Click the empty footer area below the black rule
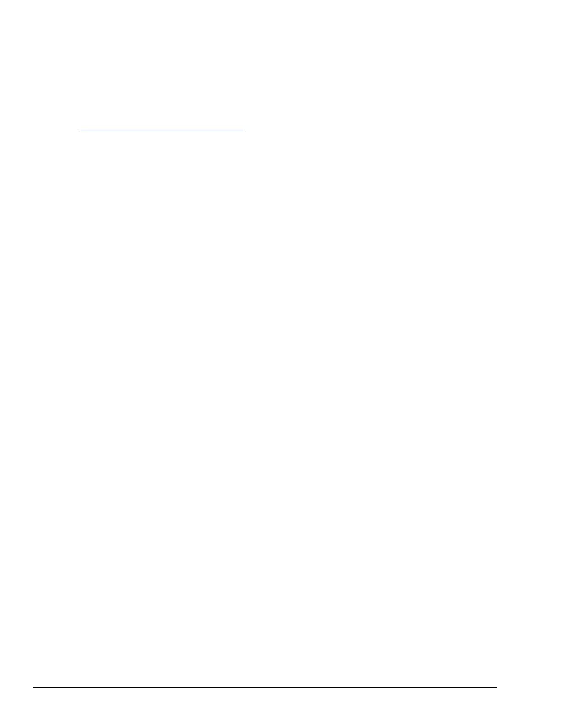 pyautogui.click(x=281, y=708)
